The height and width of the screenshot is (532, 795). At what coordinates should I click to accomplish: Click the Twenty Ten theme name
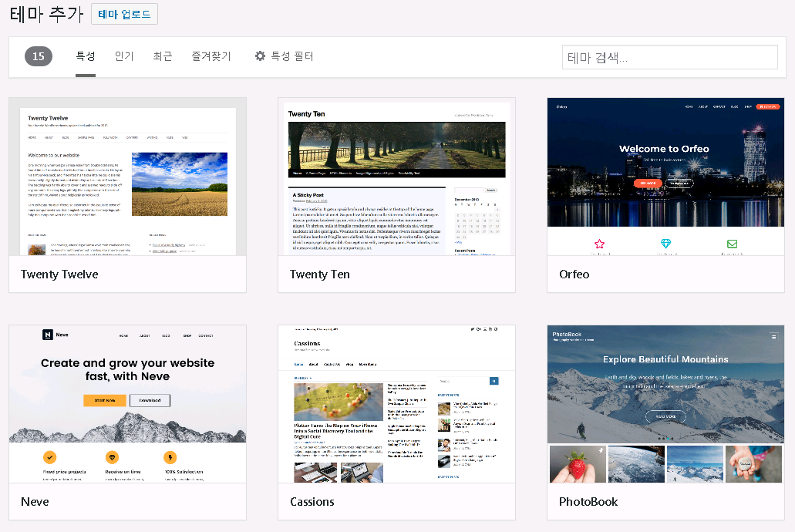319,274
